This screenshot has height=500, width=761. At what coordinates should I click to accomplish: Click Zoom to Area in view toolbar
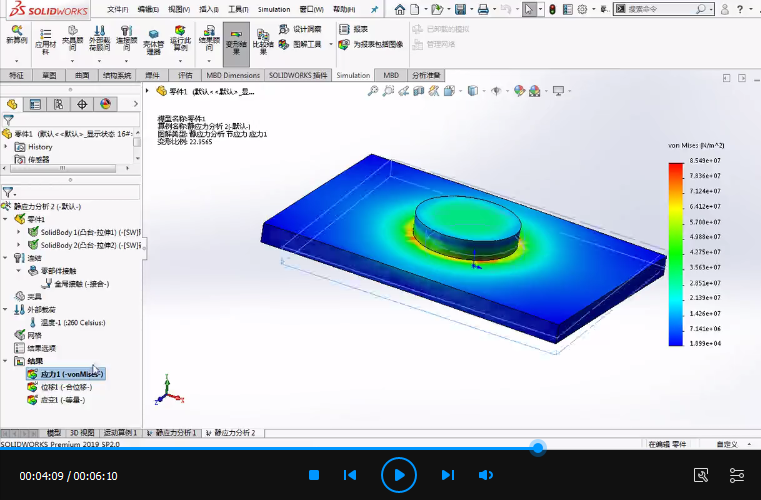[x=388, y=91]
